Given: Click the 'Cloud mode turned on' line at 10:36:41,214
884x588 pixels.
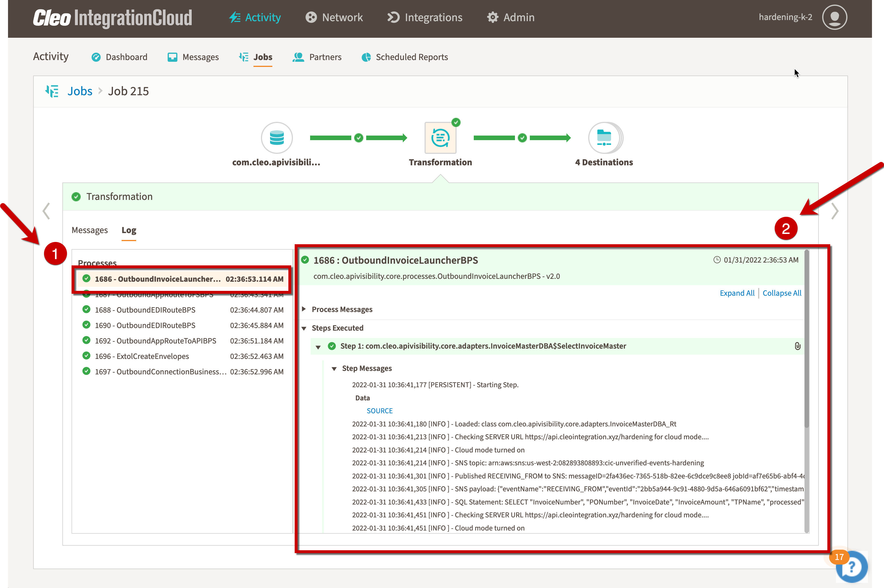Looking at the screenshot, I should (438, 450).
